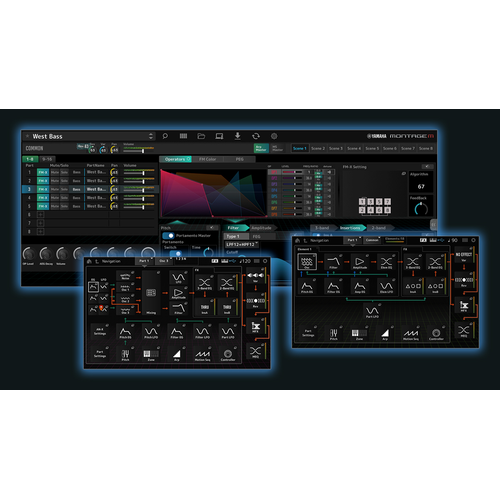Viewport: 500px width, 500px height.
Task: Open the Common dropdown in tempo-90 Navigation window
Action: pyautogui.click(x=372, y=240)
